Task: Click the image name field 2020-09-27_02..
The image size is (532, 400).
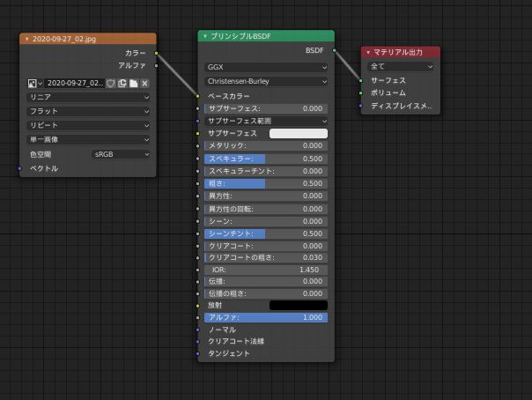Action: (74, 83)
